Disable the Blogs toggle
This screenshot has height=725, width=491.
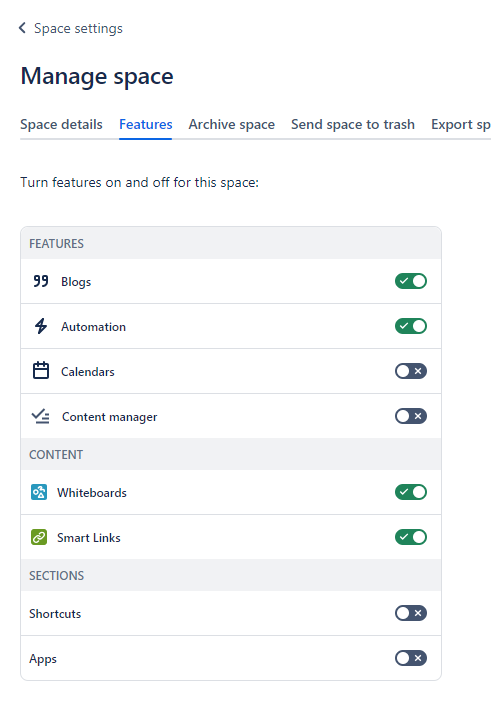click(411, 281)
